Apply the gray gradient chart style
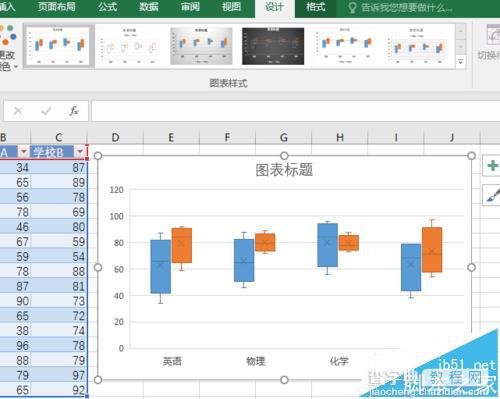Screen dimensions: 500x399 coord(201,46)
